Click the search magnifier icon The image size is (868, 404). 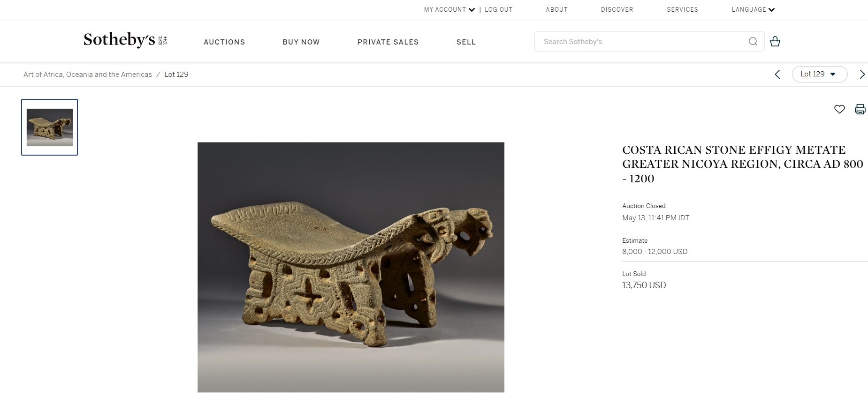[x=753, y=42]
